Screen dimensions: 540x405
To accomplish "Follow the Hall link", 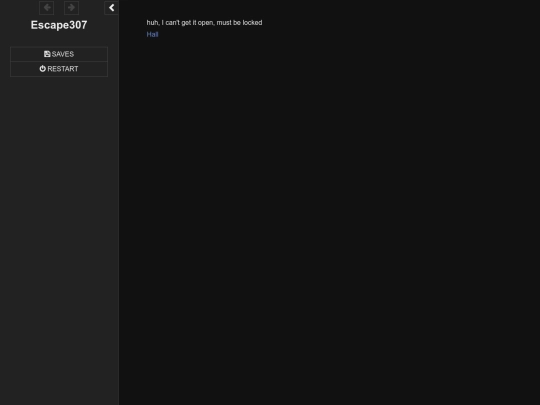I will (x=152, y=34).
